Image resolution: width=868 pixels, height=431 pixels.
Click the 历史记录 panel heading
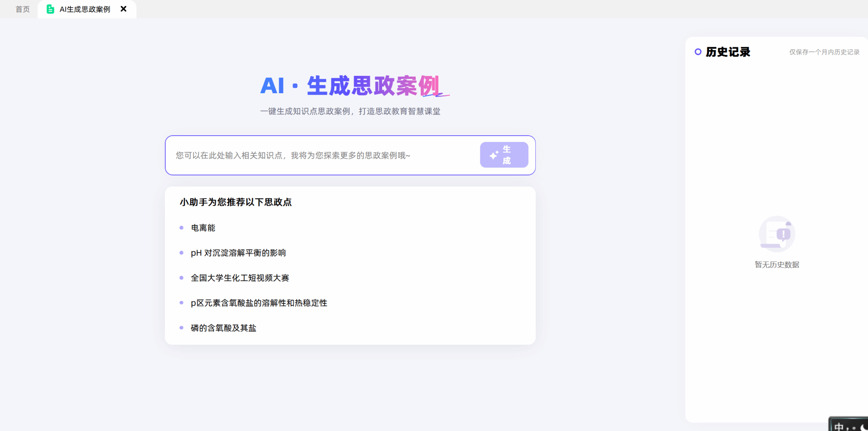(x=728, y=52)
